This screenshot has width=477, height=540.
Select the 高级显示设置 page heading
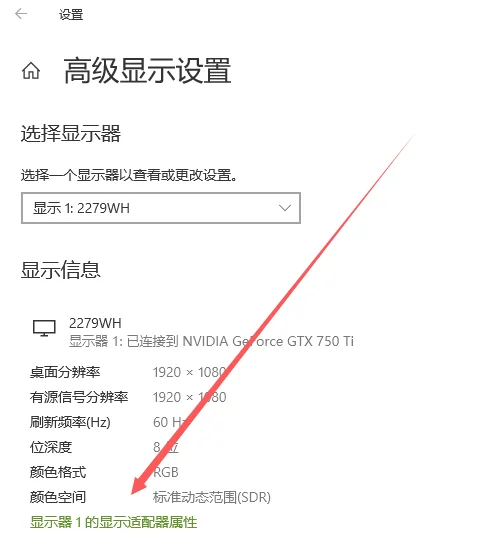pyautogui.click(x=147, y=71)
